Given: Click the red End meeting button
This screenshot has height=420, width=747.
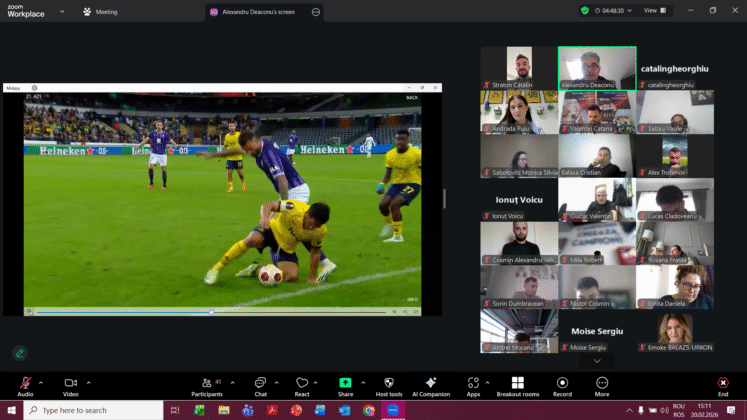Looking at the screenshot, I should (722, 383).
